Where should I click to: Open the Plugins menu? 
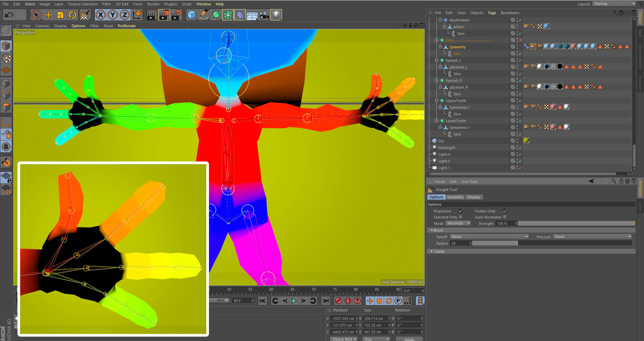point(170,4)
